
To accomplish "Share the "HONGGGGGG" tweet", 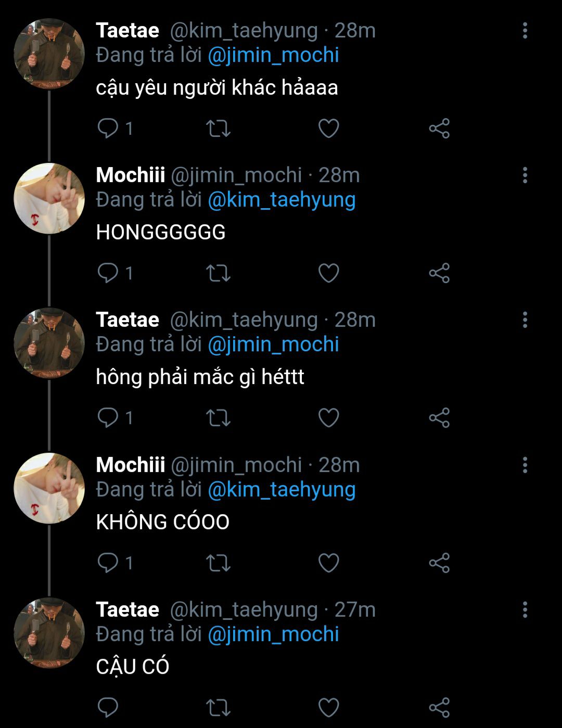I will 439,273.
